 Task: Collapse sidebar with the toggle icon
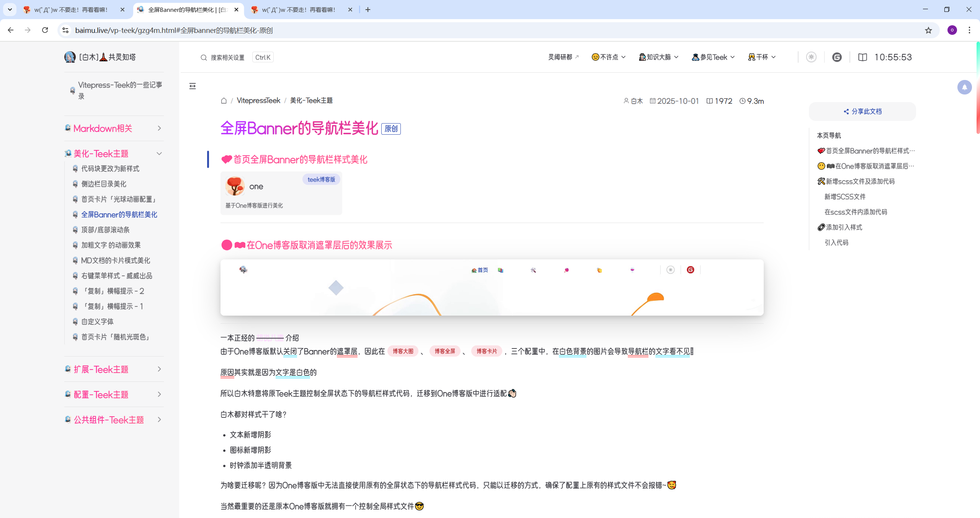[x=193, y=86]
